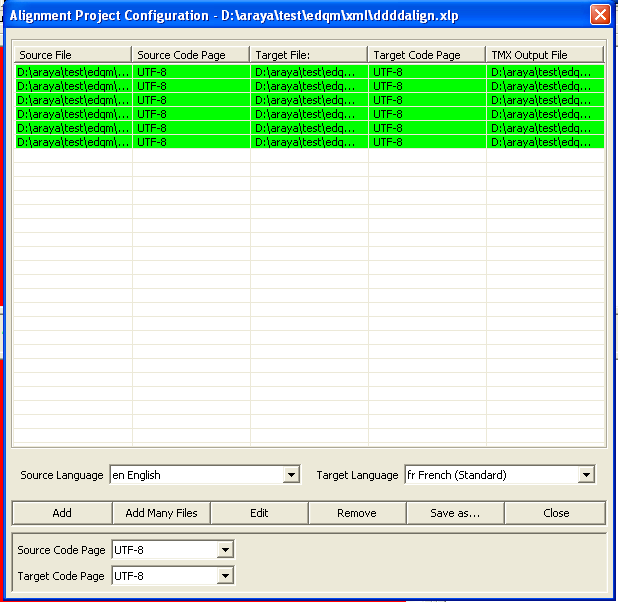Close the Alignment Project Configuration window
Viewport: 618px width, 602px height.
click(600, 15)
